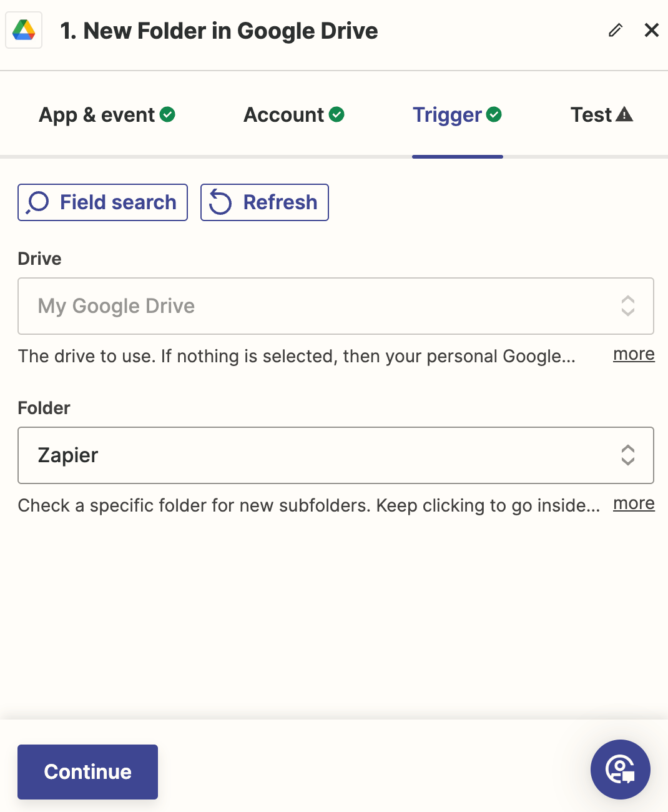Click the warning triangle beside Test

624,114
